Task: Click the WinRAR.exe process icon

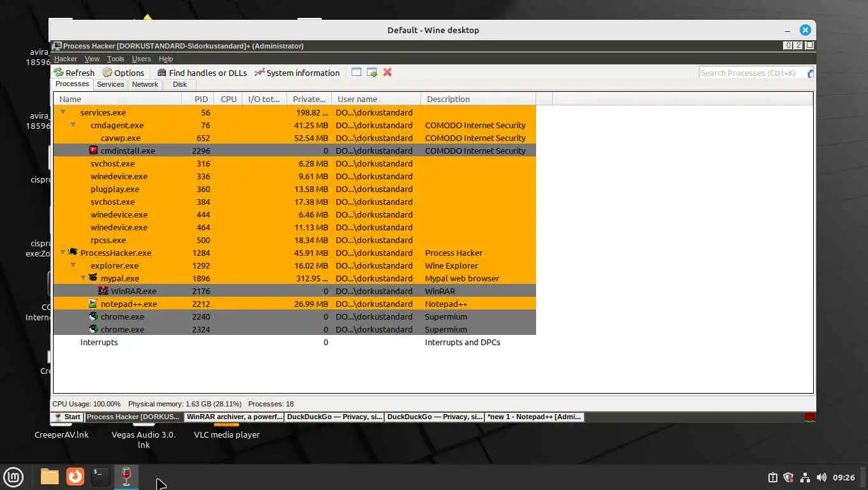Action: click(x=103, y=291)
